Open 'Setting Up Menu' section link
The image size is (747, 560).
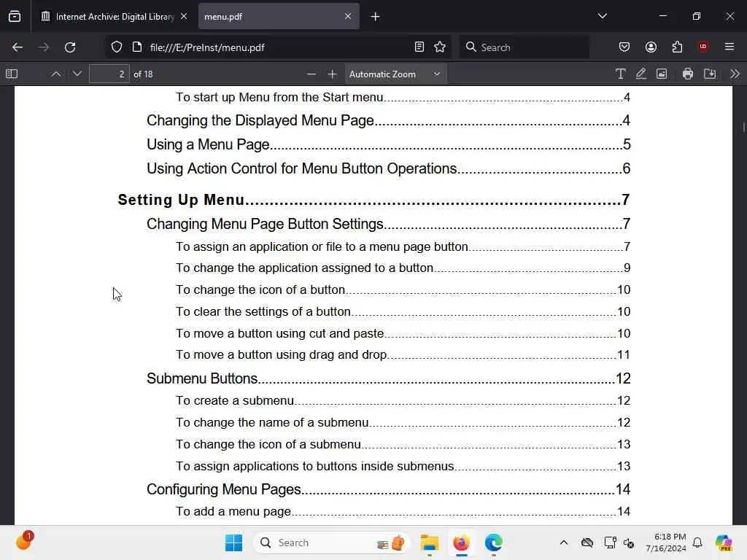coord(373,200)
